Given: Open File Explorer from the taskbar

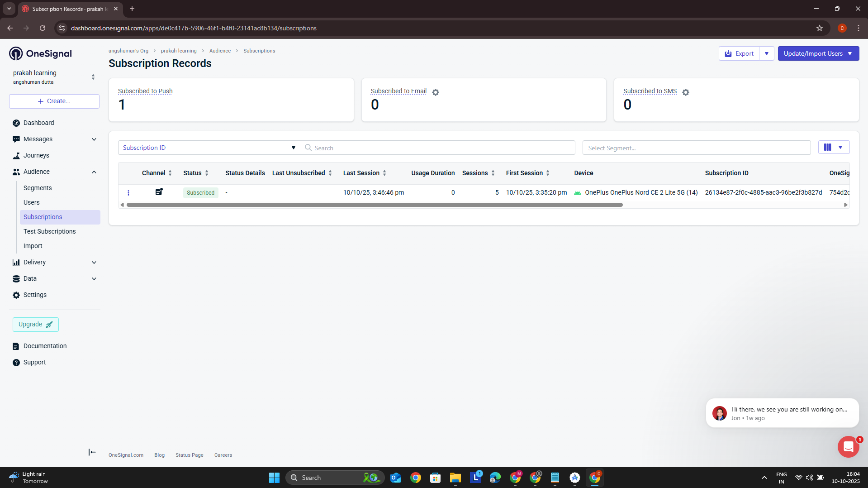Looking at the screenshot, I should 455,478.
